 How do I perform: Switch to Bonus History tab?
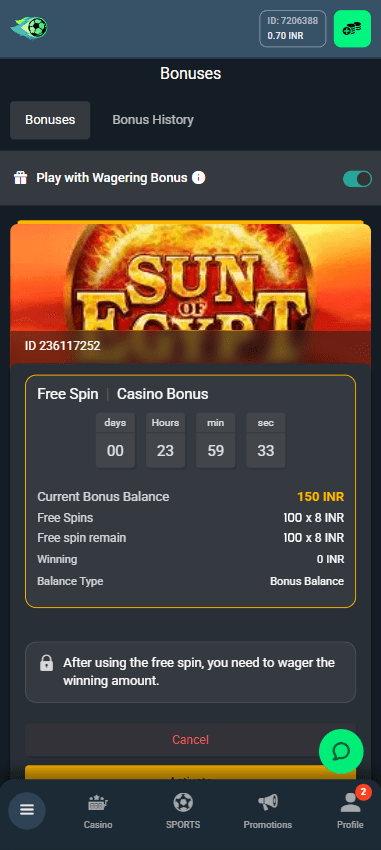153,120
